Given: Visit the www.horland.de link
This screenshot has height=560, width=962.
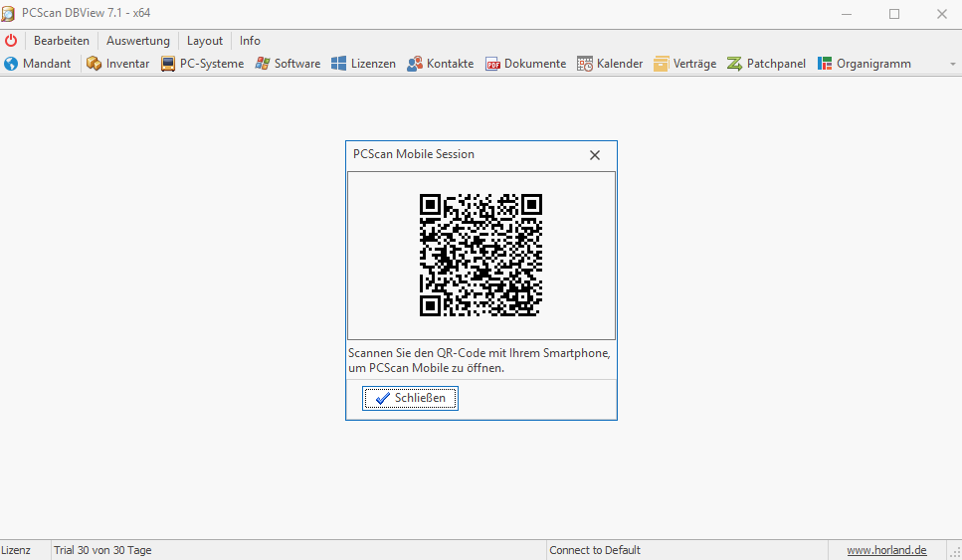Looking at the screenshot, I should tap(886, 550).
